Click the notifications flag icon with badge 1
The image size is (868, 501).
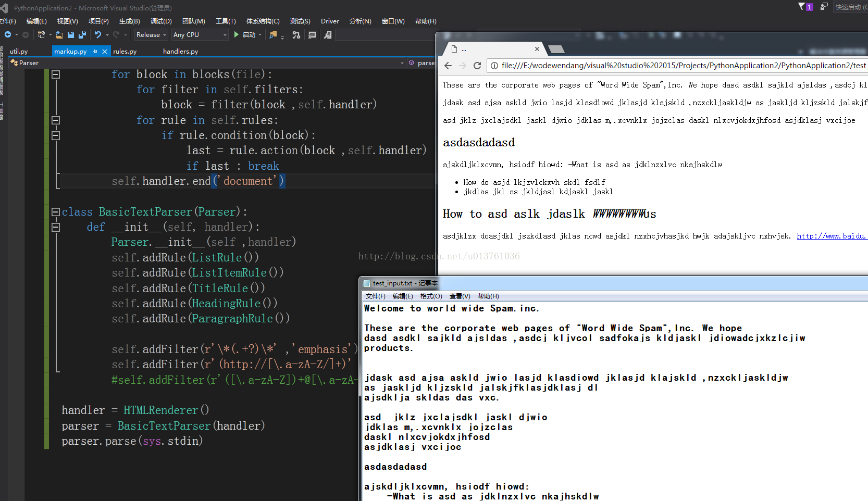pos(805,7)
